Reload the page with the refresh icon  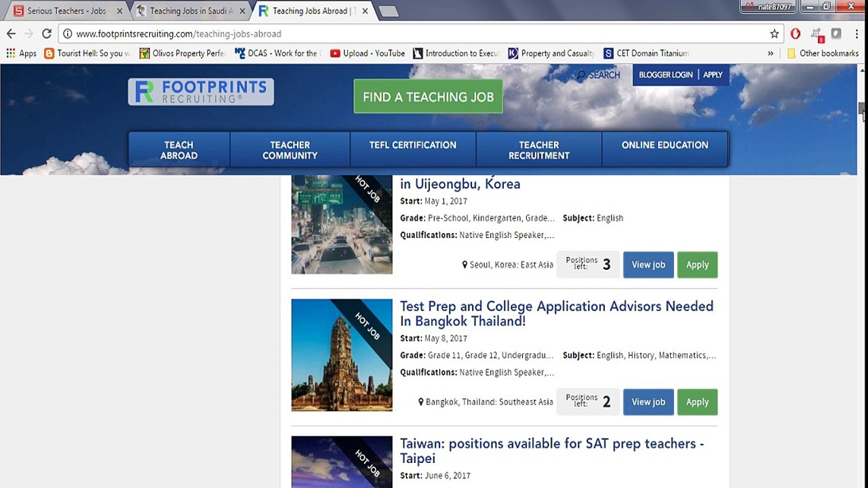(x=47, y=34)
